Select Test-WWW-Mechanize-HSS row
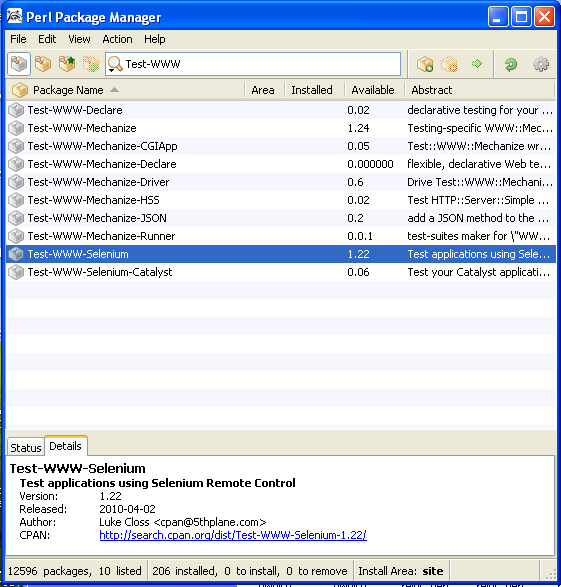 pyautogui.click(x=281, y=200)
